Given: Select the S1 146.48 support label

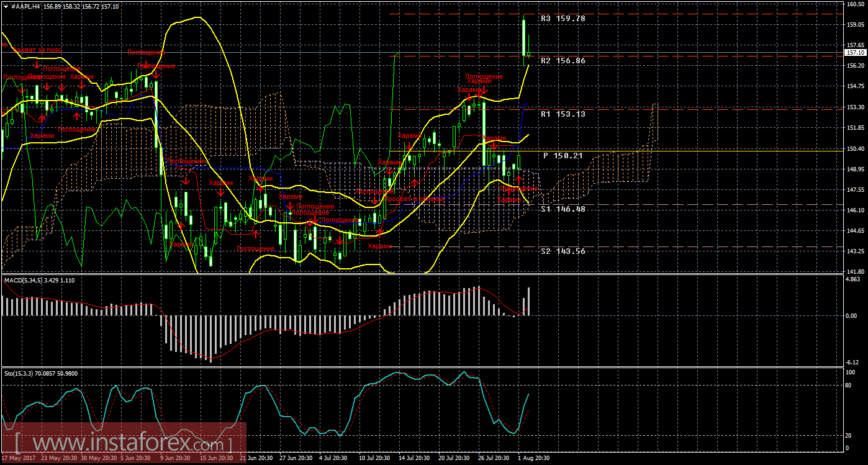Looking at the screenshot, I should point(563,209).
